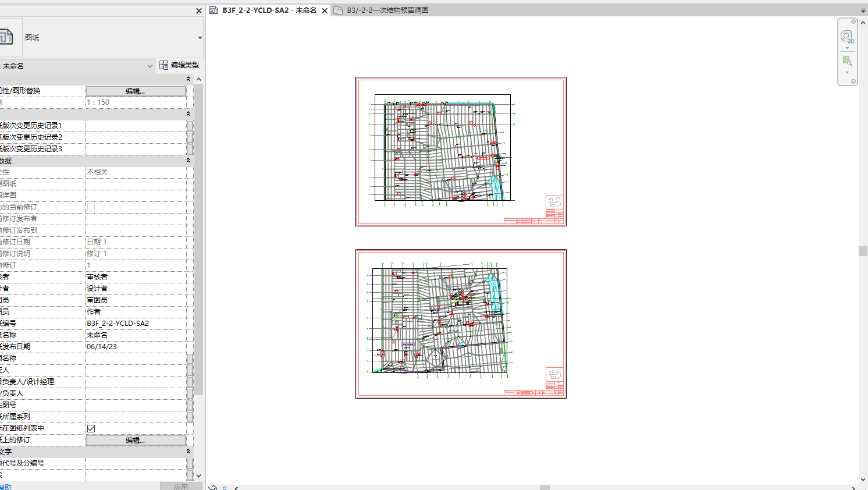Image resolution: width=868 pixels, height=490 pixels.
Task: Click the navigation bar customize circle icon
Action: point(853,81)
